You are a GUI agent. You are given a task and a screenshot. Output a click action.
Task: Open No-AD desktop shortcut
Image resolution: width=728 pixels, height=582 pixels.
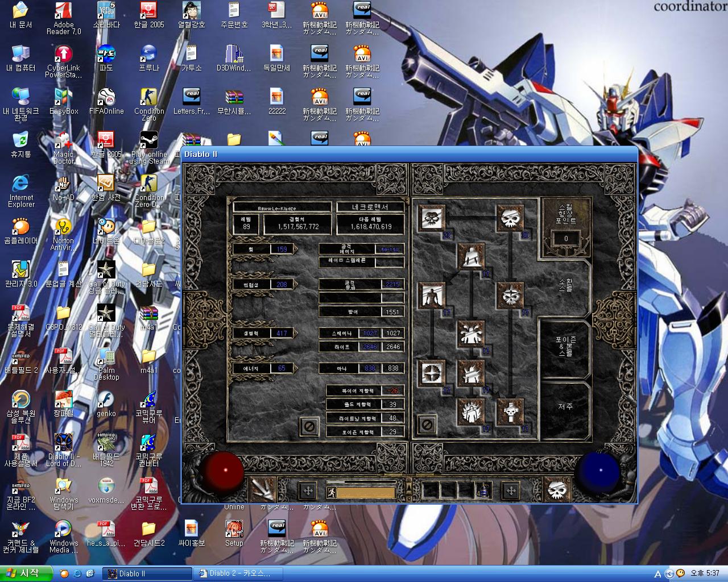click(x=64, y=188)
